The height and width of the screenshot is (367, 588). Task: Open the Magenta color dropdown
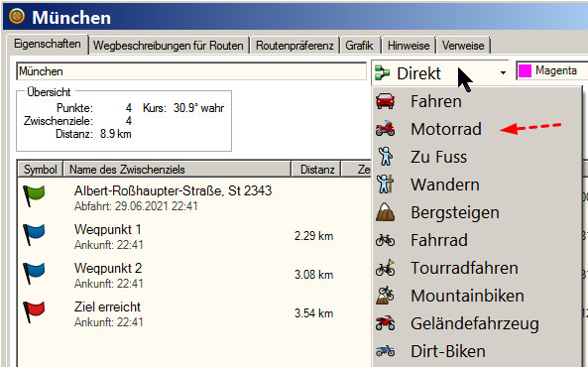pos(552,70)
